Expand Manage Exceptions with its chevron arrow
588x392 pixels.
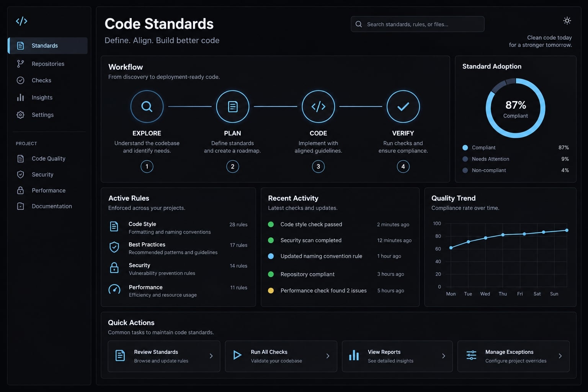coord(560,356)
